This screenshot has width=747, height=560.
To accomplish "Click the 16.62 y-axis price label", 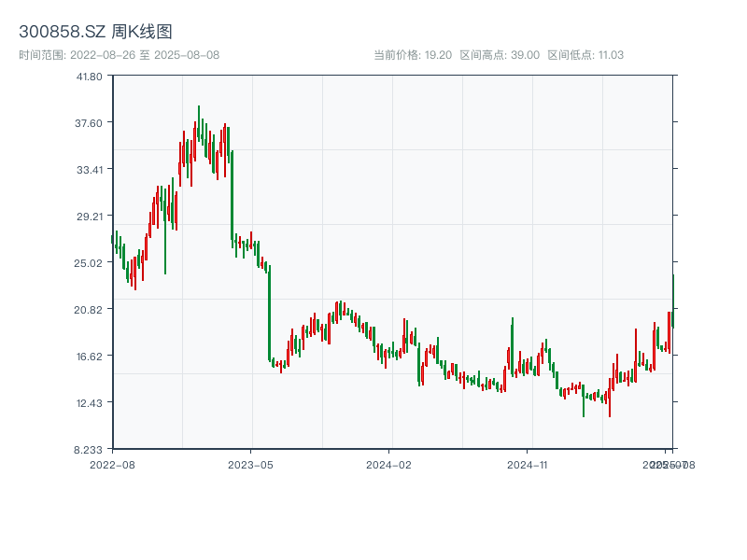I will 90,357.
